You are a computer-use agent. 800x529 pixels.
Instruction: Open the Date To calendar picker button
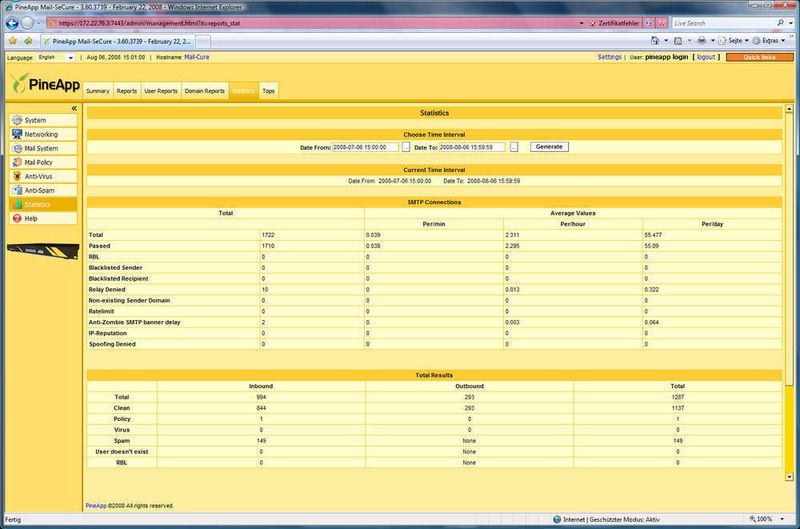point(514,147)
